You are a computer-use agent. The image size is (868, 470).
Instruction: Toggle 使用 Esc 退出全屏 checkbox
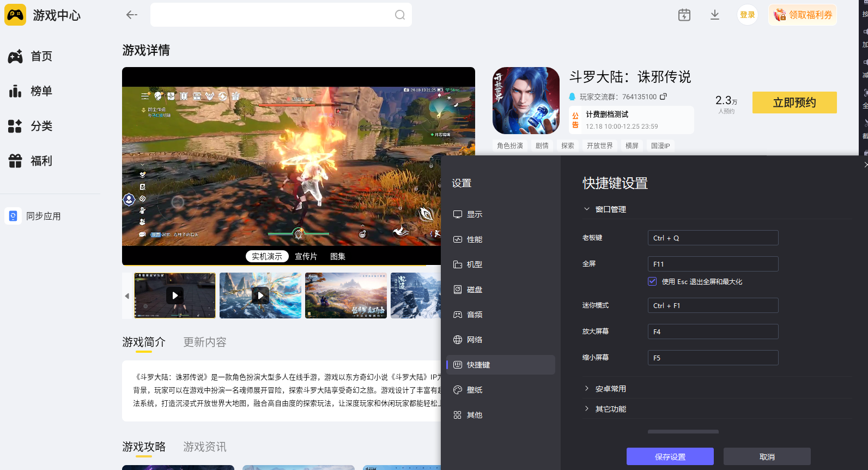[x=652, y=281]
